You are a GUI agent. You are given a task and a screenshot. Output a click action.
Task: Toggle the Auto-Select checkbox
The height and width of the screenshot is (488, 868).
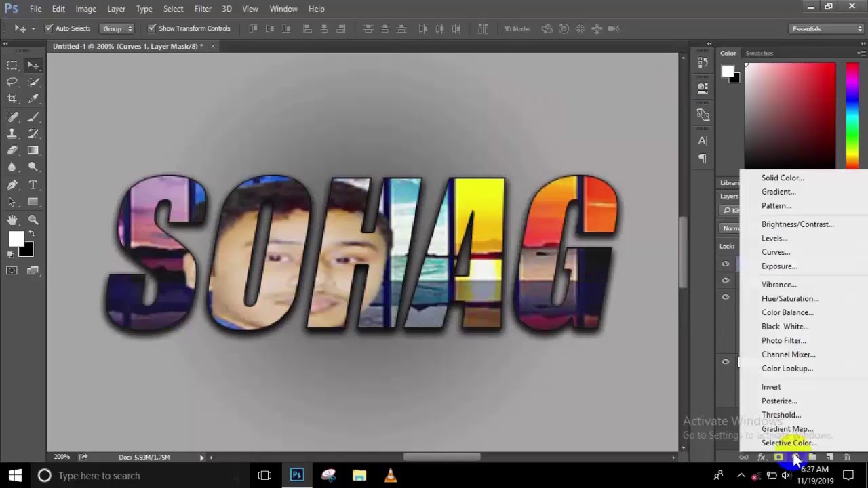point(49,28)
